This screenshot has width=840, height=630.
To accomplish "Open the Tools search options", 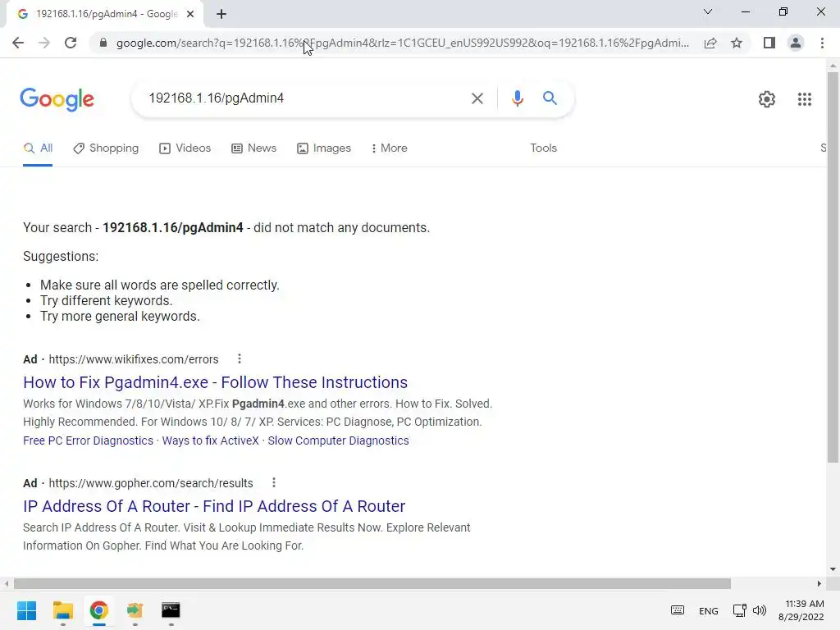I will 543,148.
